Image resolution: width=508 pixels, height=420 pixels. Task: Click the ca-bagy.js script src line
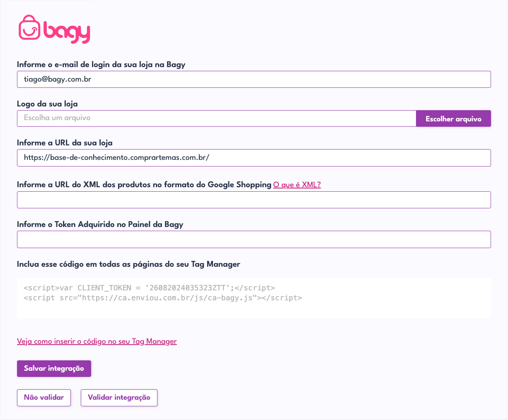pos(163,298)
